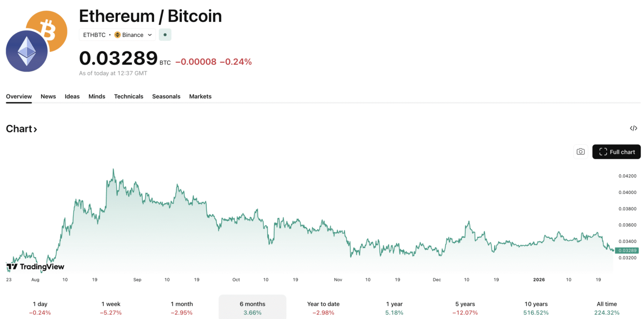This screenshot has height=319, width=644.
Task: Expand the Chart section chevron
Action: [x=36, y=129]
